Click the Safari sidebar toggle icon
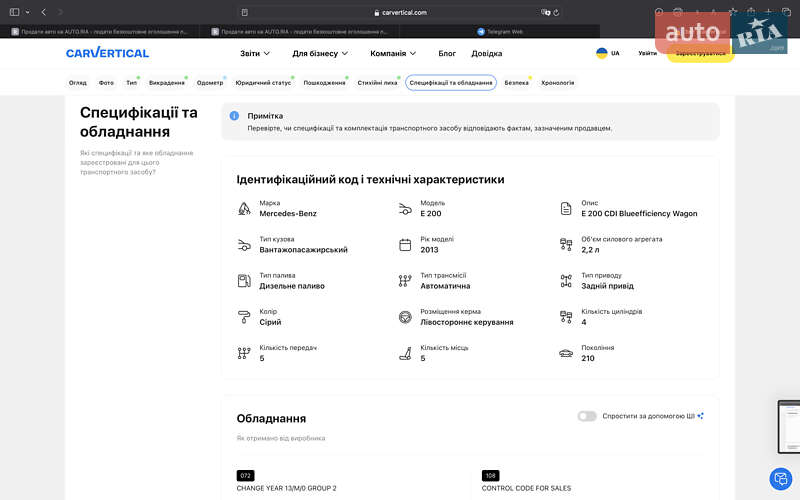Image resolution: width=800 pixels, height=500 pixels. 14,12
